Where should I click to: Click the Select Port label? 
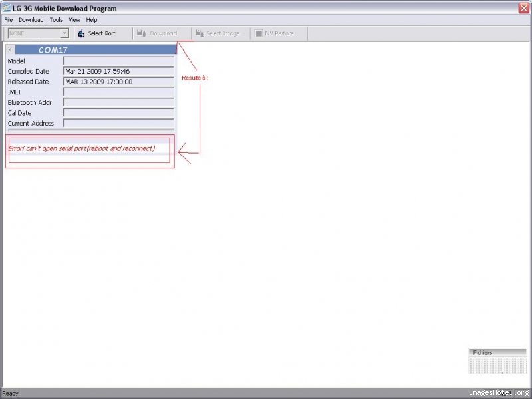(102, 33)
